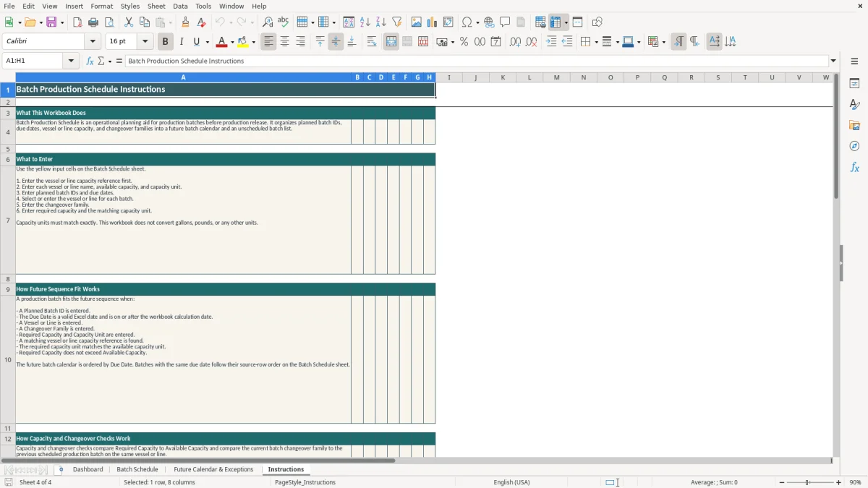This screenshot has width=868, height=488.
Task: Toggle Wrap Text
Action: (x=372, y=42)
